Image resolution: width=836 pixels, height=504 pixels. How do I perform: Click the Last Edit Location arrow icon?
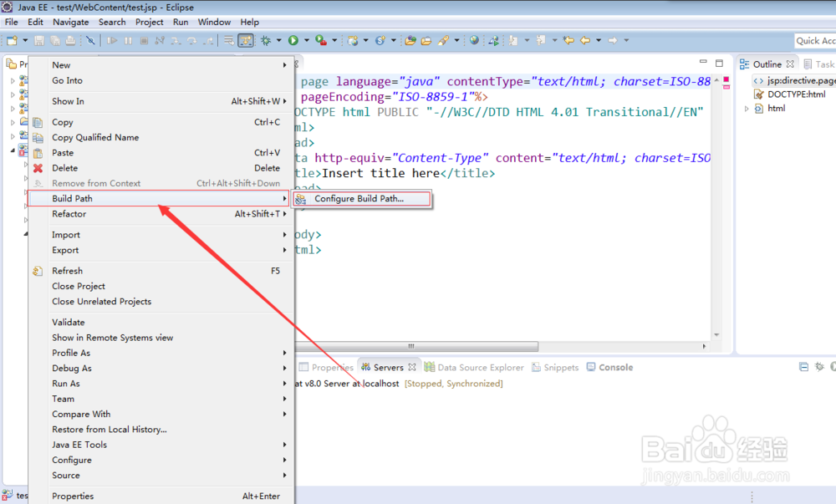pos(568,40)
